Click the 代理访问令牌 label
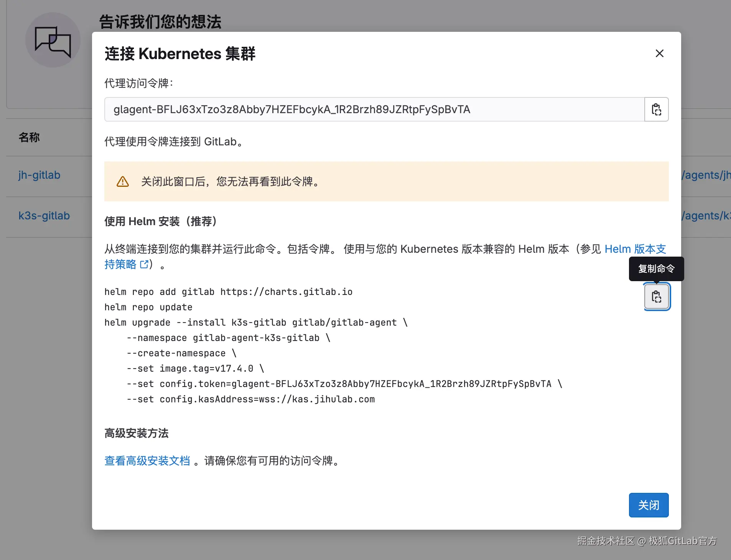This screenshot has height=560, width=731. (x=139, y=83)
